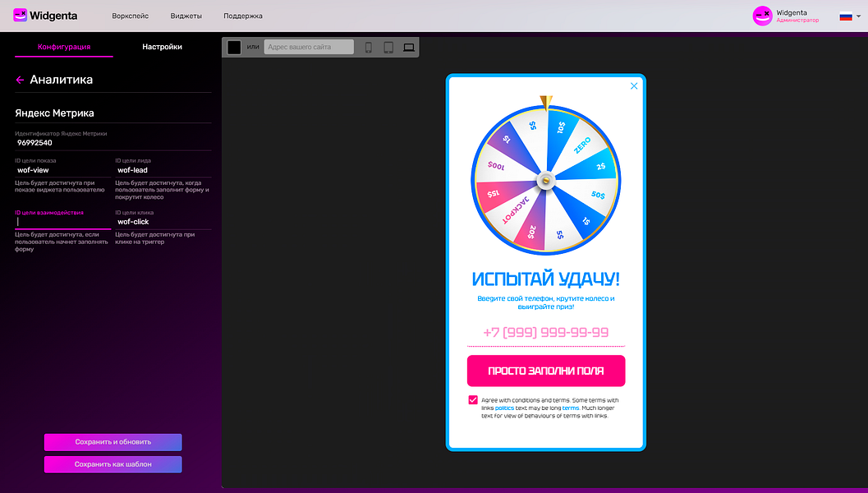Click the ИСПЫТАЙ УДАЧУ! headline

tap(546, 279)
